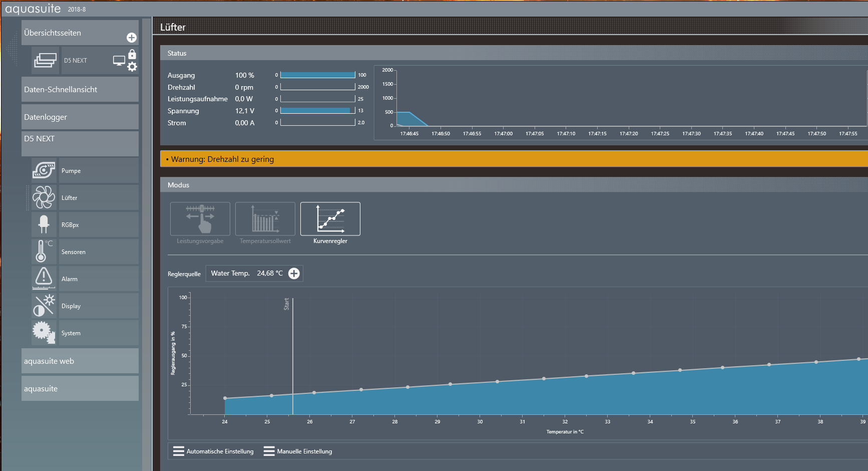This screenshot has width=868, height=471.
Task: Click the Start marker line on curve
Action: [x=293, y=356]
